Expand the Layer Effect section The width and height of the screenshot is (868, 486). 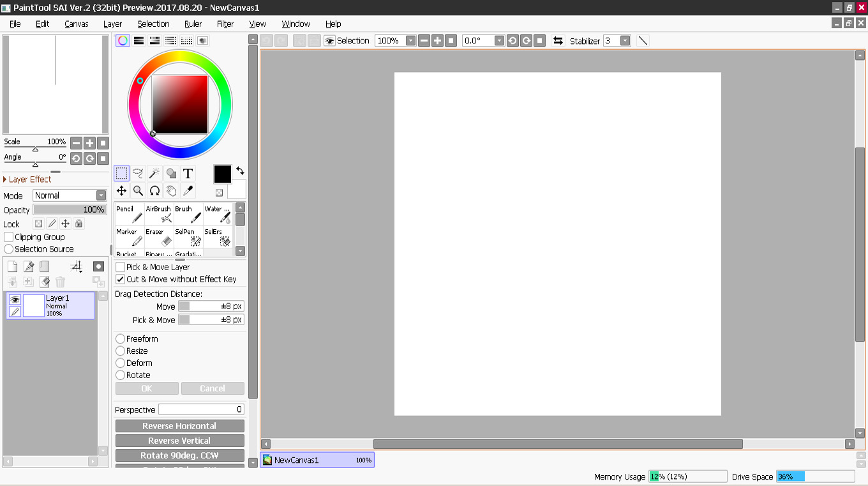click(27, 179)
